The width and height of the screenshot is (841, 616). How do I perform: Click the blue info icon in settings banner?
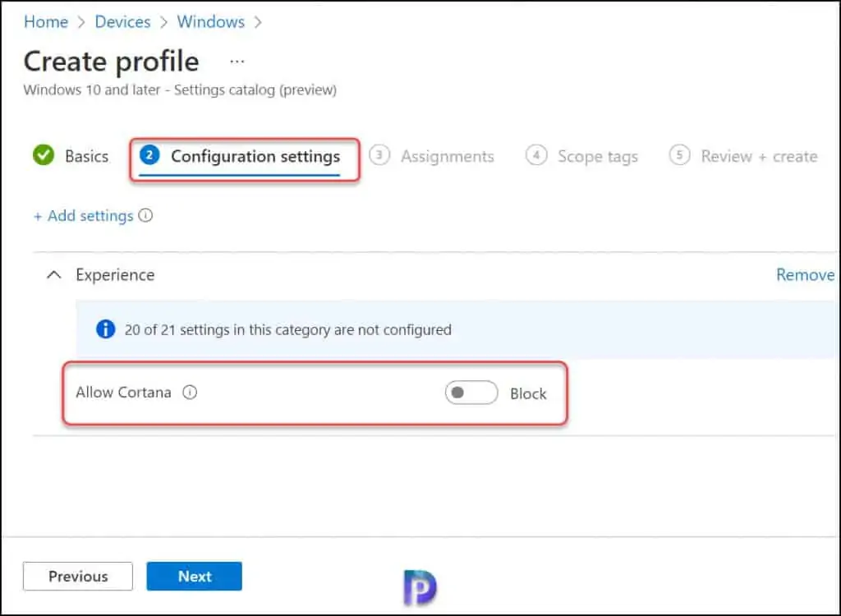pos(105,329)
